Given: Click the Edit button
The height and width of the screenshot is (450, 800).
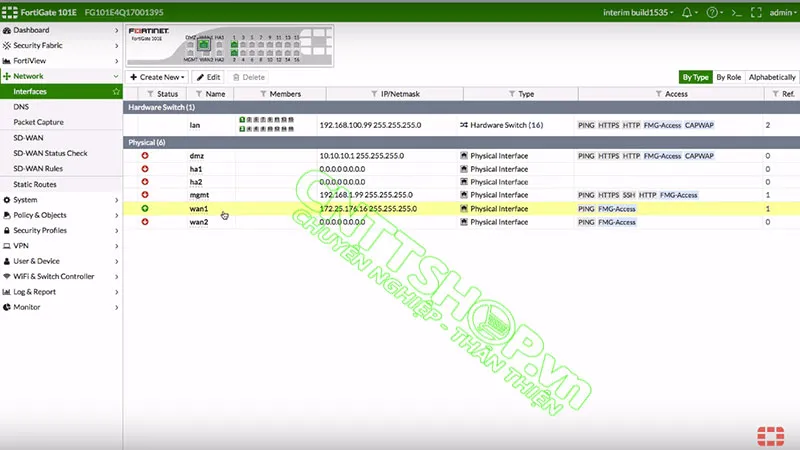Looking at the screenshot, I should [x=208, y=77].
